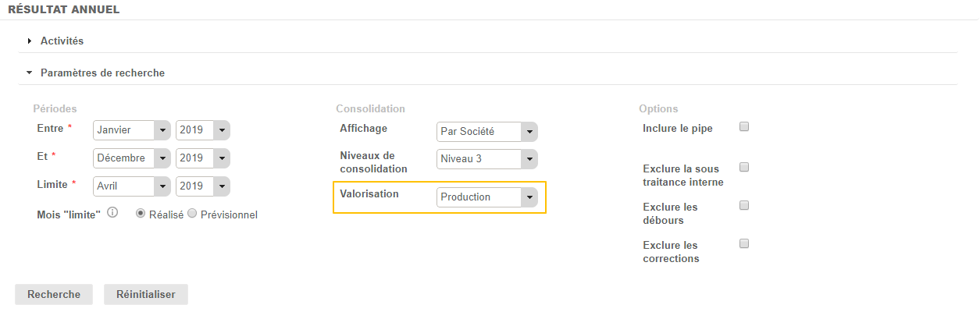Open the Entre month dropdown (Janvier)
The height and width of the screenshot is (312, 980).
[x=131, y=130]
